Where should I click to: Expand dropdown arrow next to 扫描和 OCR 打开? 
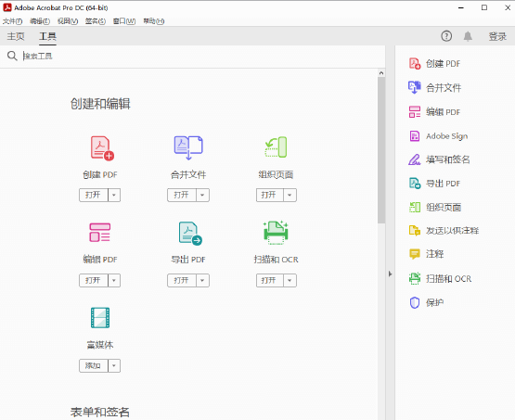[x=290, y=280]
